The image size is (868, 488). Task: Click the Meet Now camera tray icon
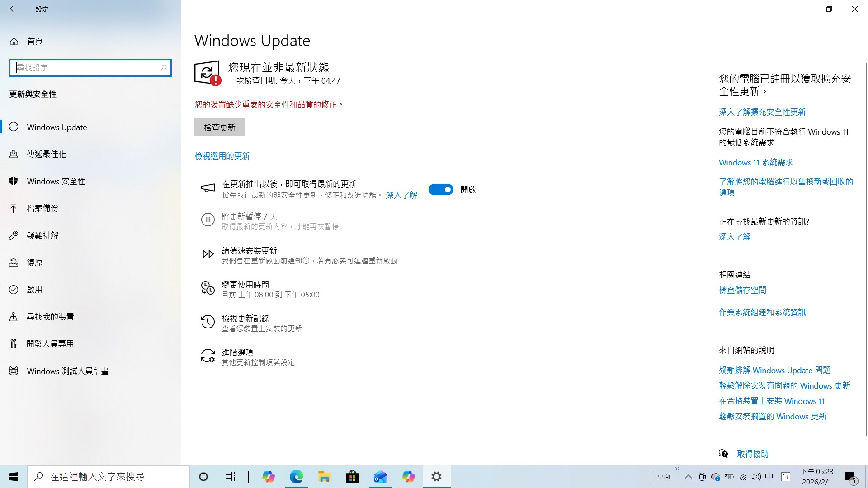702,477
